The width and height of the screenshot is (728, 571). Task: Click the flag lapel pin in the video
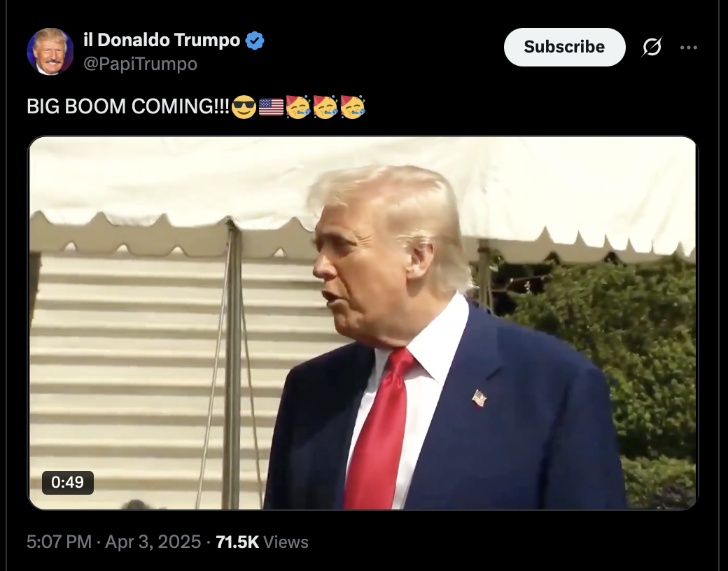[479, 398]
